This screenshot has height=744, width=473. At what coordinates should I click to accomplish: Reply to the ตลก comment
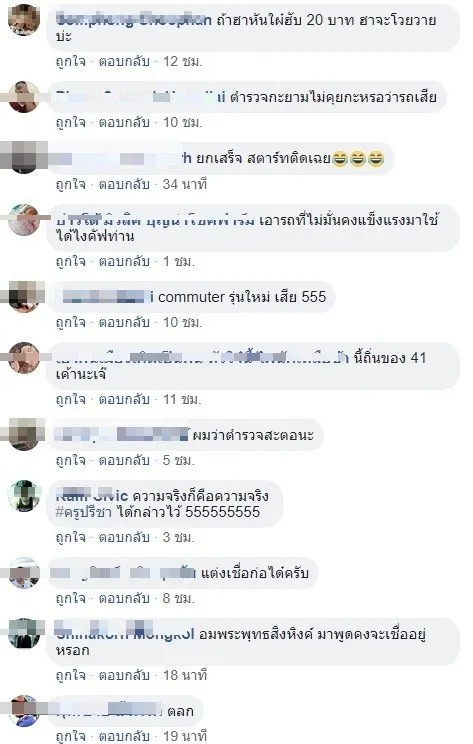coord(123,736)
